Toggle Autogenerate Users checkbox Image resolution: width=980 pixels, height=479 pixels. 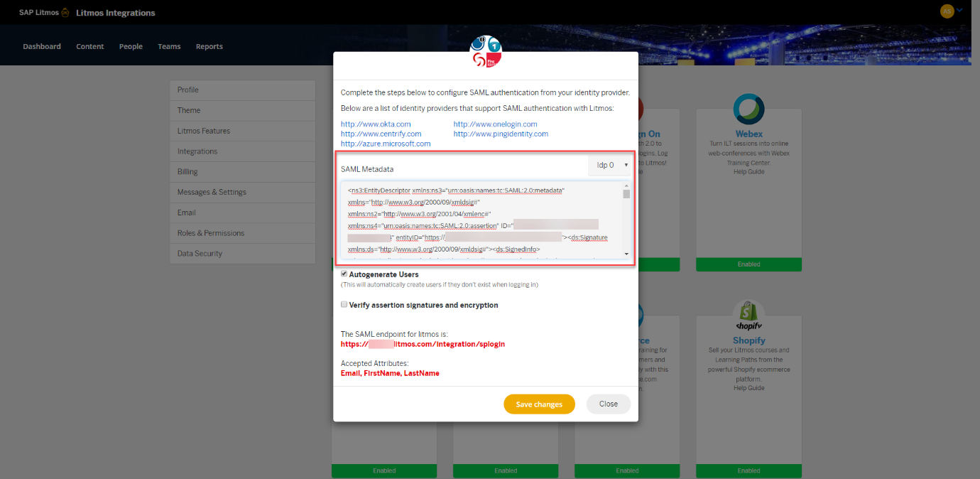point(344,274)
